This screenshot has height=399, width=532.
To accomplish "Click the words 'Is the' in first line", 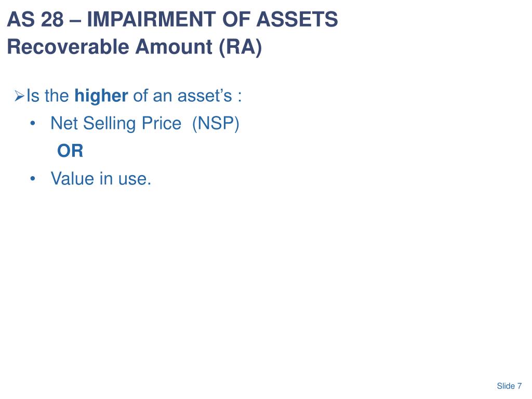I will (48, 96).
